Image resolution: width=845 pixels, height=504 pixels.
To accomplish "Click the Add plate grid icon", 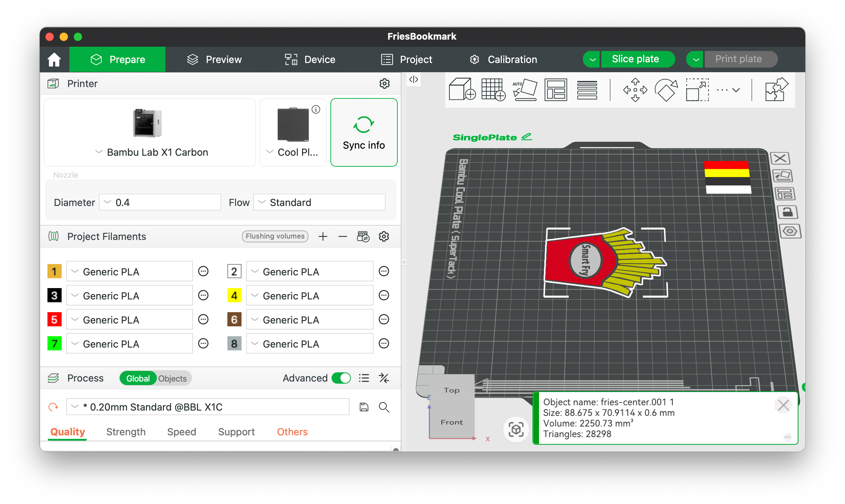I will click(493, 90).
